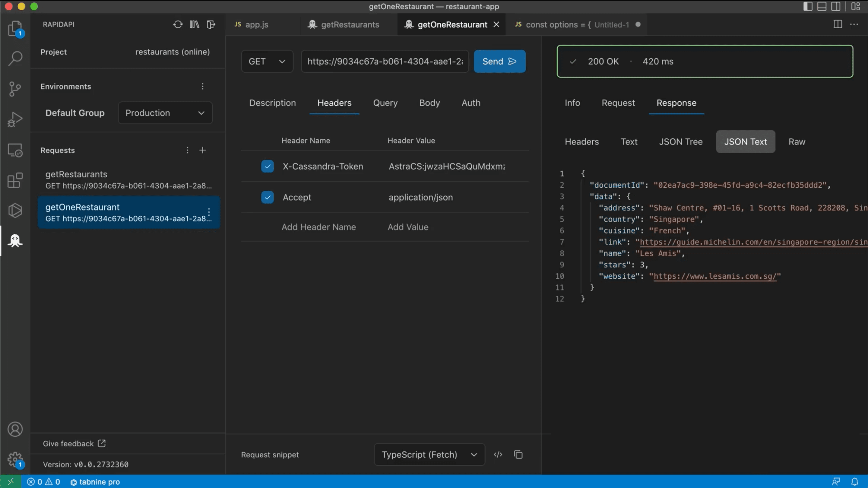Image resolution: width=868 pixels, height=488 pixels.
Task: Open the Production environment dropdown
Action: [x=165, y=113]
